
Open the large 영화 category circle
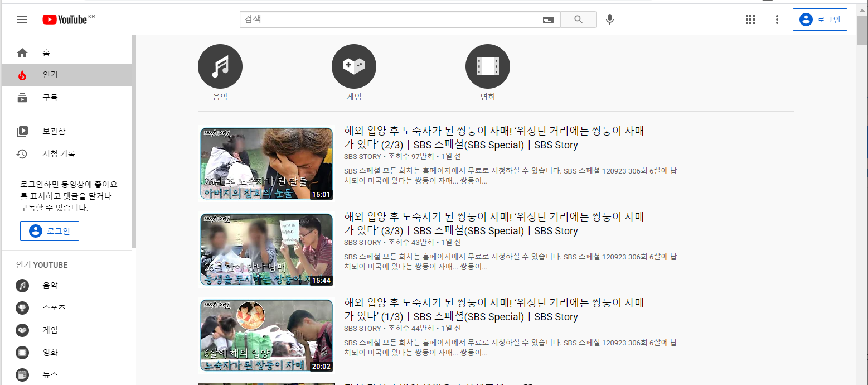pos(488,66)
